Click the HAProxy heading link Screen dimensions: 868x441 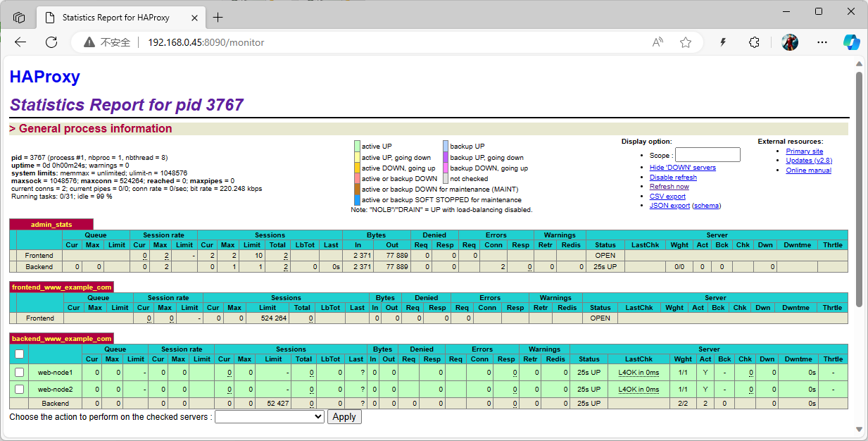(45, 77)
